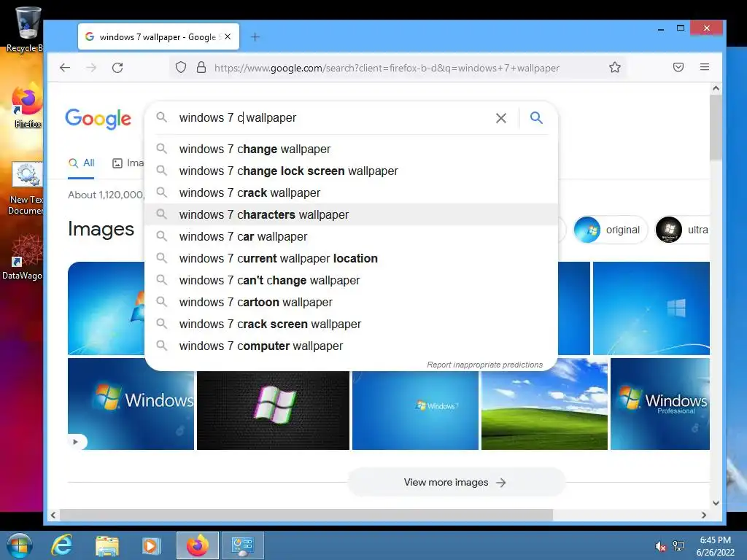747x560 pixels.
Task: Click the Firefox taskbar button
Action: 197,545
